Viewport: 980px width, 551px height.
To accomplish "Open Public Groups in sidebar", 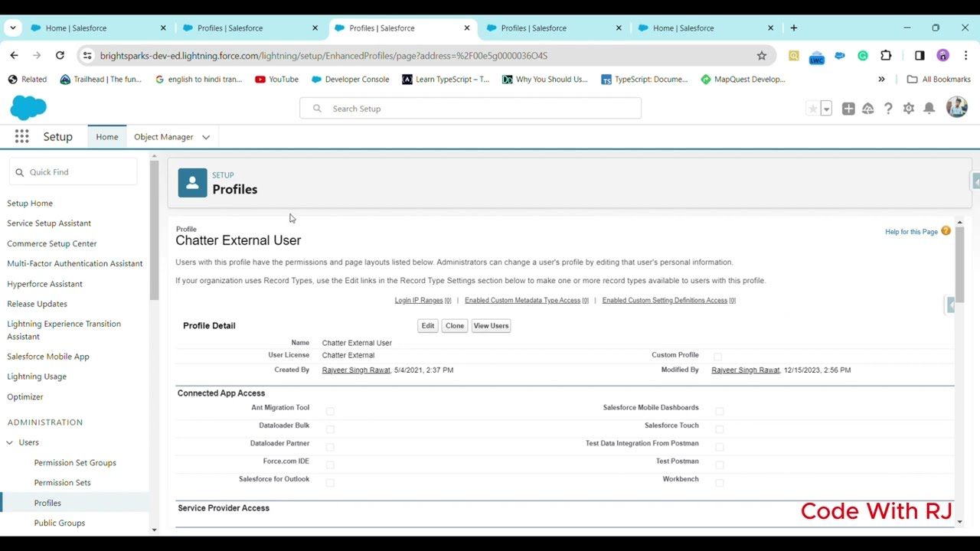I will tap(59, 523).
